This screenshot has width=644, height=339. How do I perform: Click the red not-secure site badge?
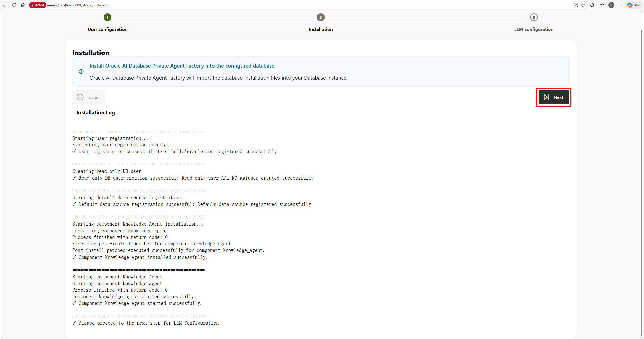pyautogui.click(x=38, y=5)
